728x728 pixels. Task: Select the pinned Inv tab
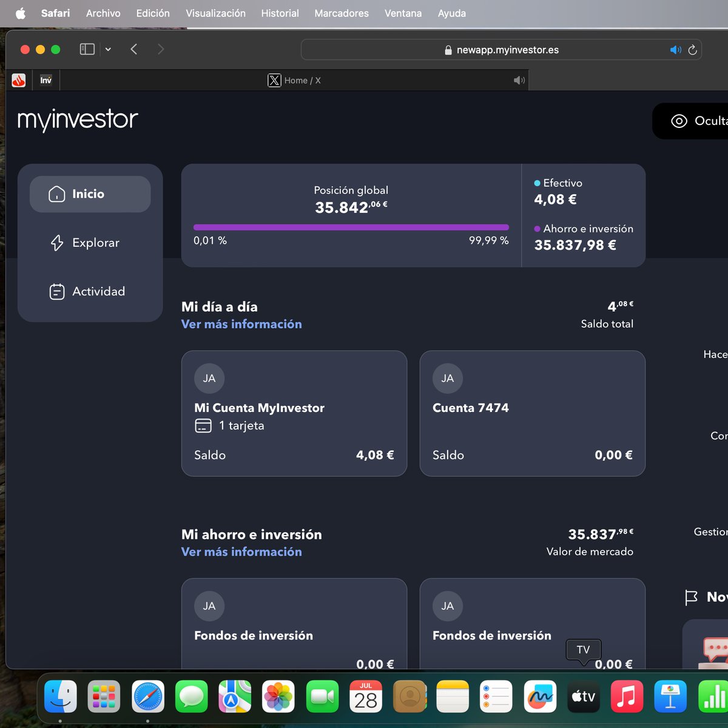click(46, 80)
